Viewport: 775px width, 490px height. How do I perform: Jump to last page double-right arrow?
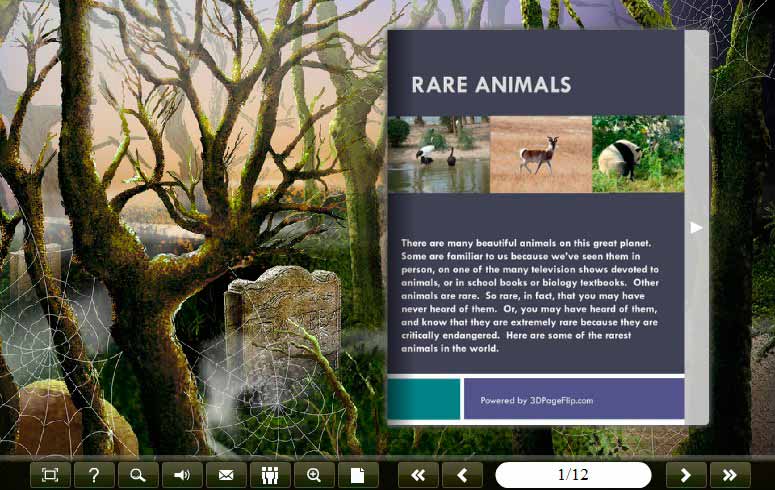click(x=730, y=475)
